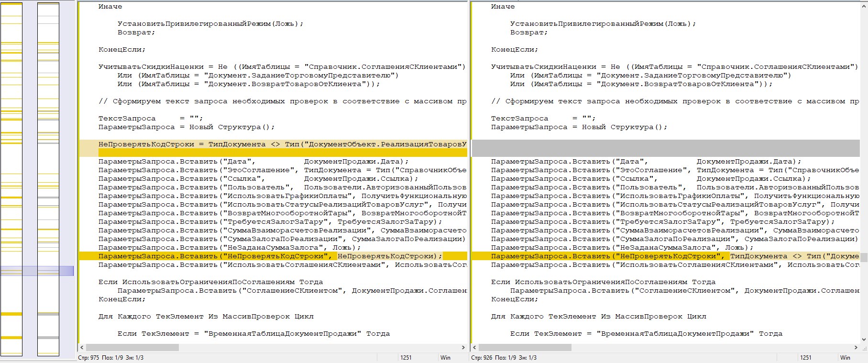Click left pane 'Если ИспользоватьОграниченияПоСоглашениям Тогда'

pos(210,282)
